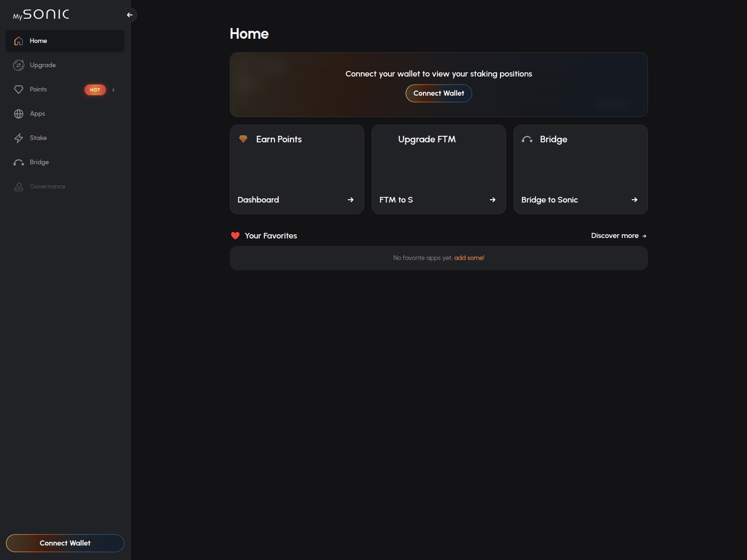
Task: Click 'No favorite apps yet' text
Action: (423, 258)
